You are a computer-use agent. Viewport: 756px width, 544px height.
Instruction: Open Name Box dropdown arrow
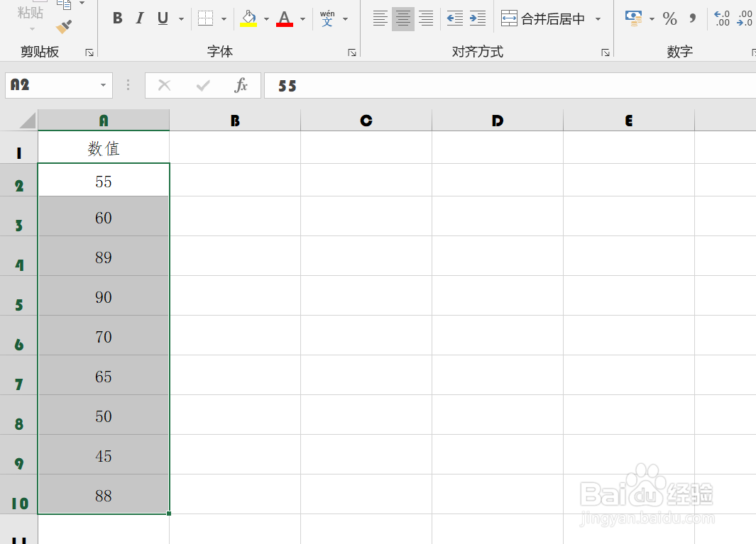pos(103,85)
